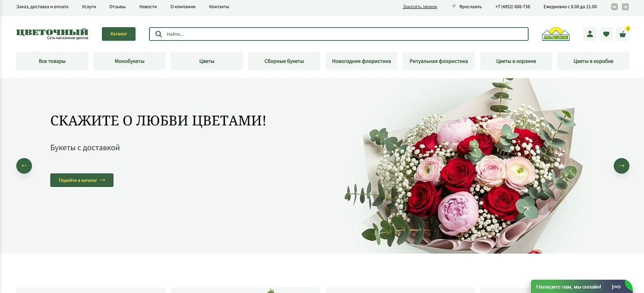This screenshot has width=644, height=293.
Task: Click the Перейти в каталог button
Action: pos(81,179)
